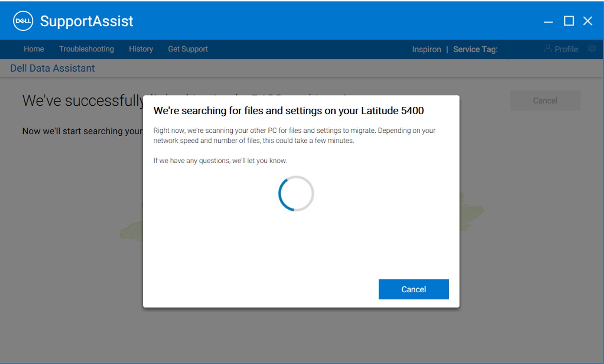
Task: Select the Get Support tab
Action: tap(188, 49)
